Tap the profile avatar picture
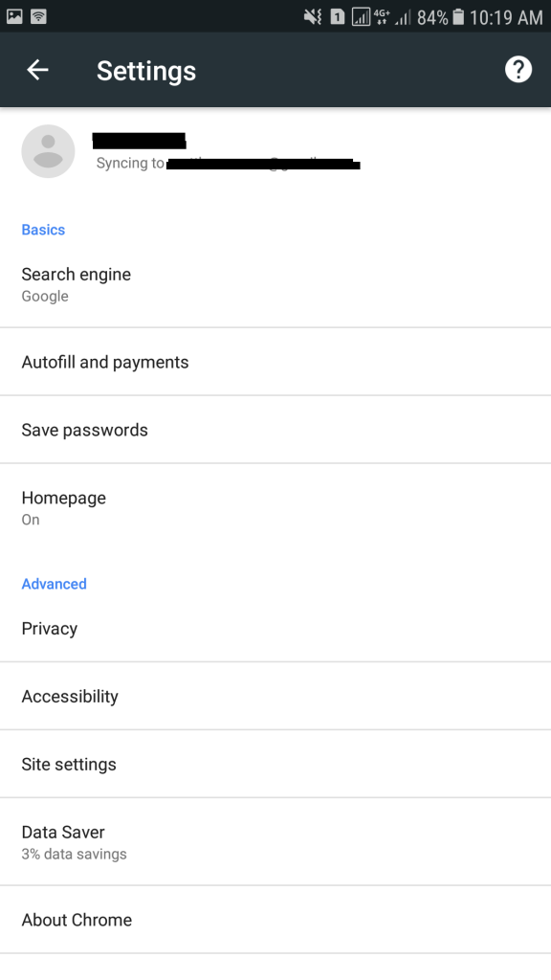The width and height of the screenshot is (551, 980). [48, 151]
